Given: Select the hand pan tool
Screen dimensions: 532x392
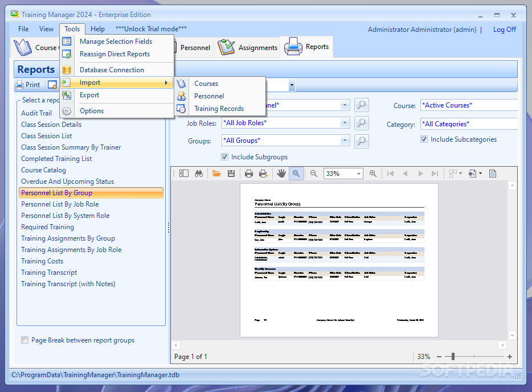Looking at the screenshot, I should 281,174.
